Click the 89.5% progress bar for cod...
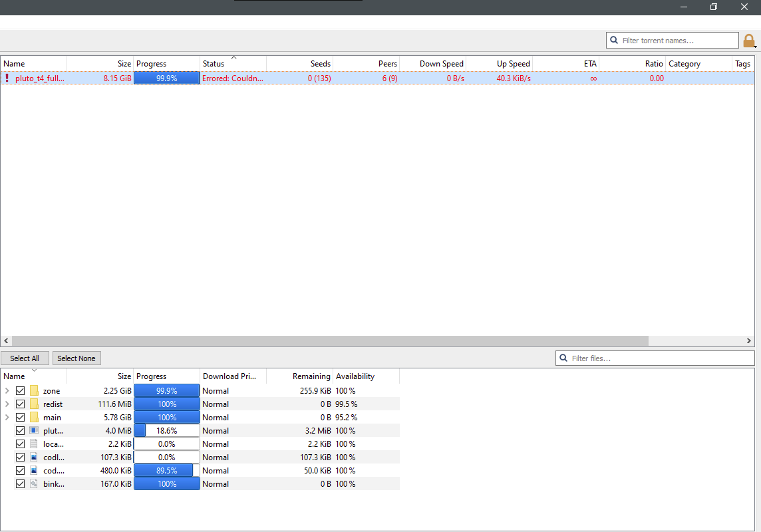This screenshot has width=761, height=532. (166, 470)
